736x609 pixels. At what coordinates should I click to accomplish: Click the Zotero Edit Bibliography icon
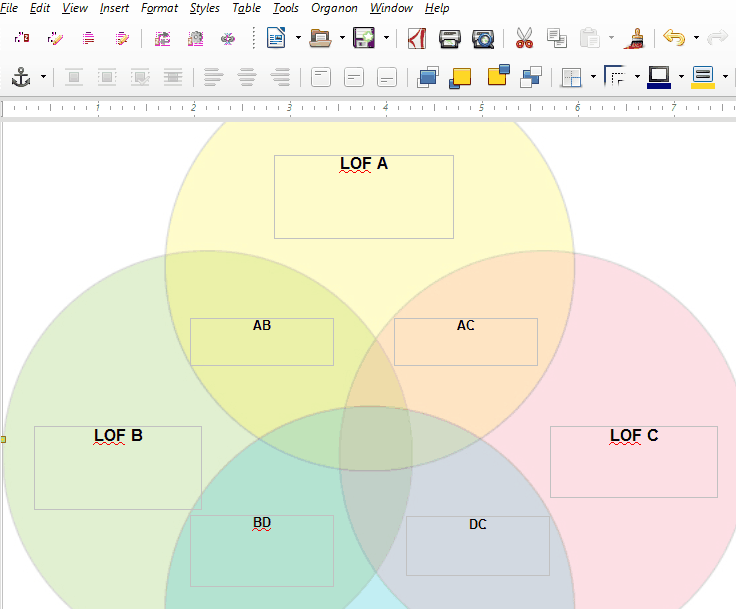pos(122,38)
